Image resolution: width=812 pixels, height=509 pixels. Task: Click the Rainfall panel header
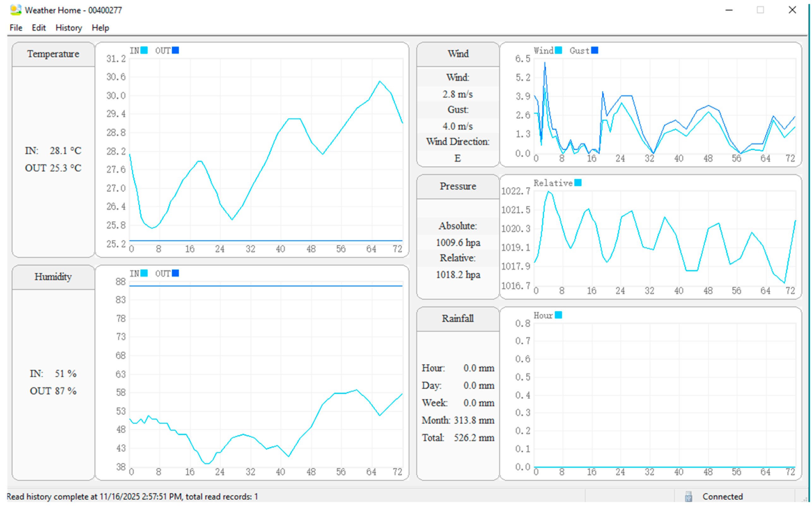[458, 318]
